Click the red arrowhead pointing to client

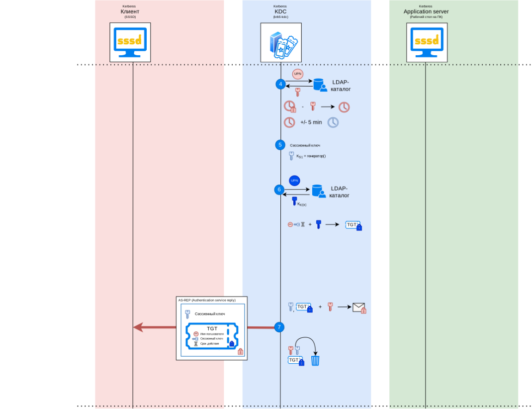139,327
